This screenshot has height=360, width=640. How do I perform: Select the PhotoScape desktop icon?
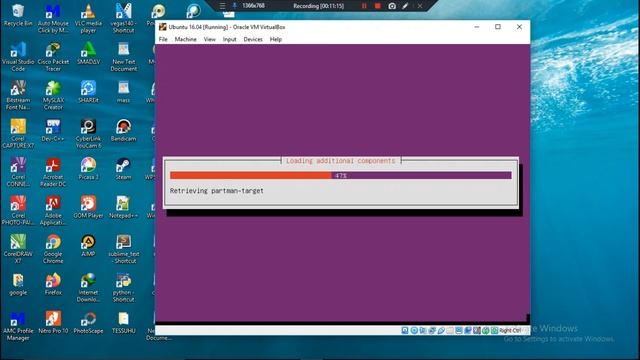88,322
